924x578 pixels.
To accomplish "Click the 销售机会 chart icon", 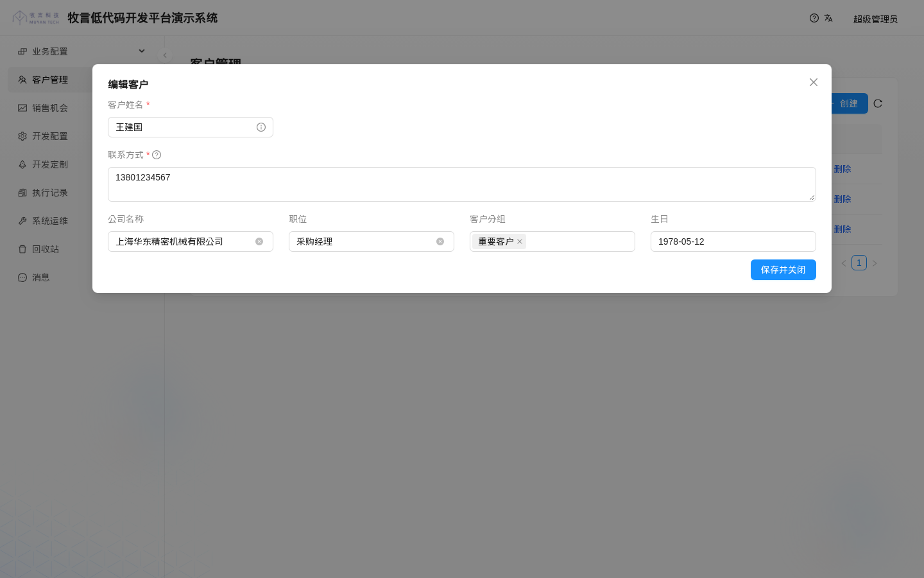I will [22, 108].
